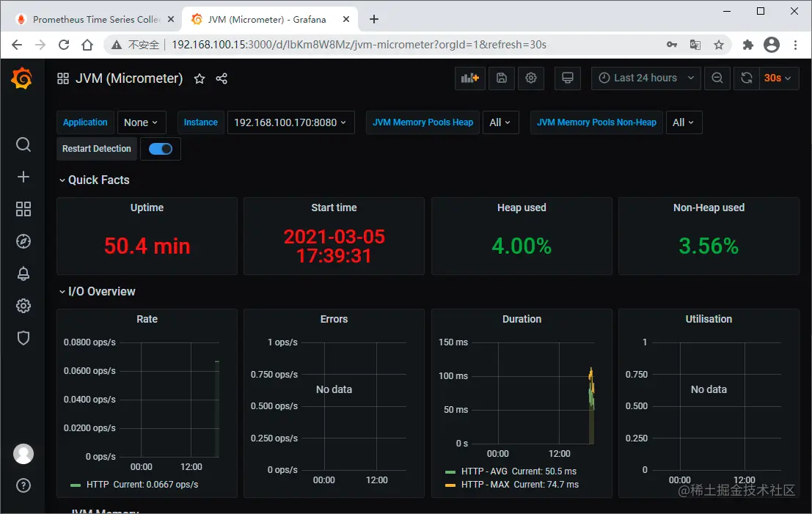Toggle the Restart Detection switch
812x514 pixels.
pyautogui.click(x=161, y=149)
